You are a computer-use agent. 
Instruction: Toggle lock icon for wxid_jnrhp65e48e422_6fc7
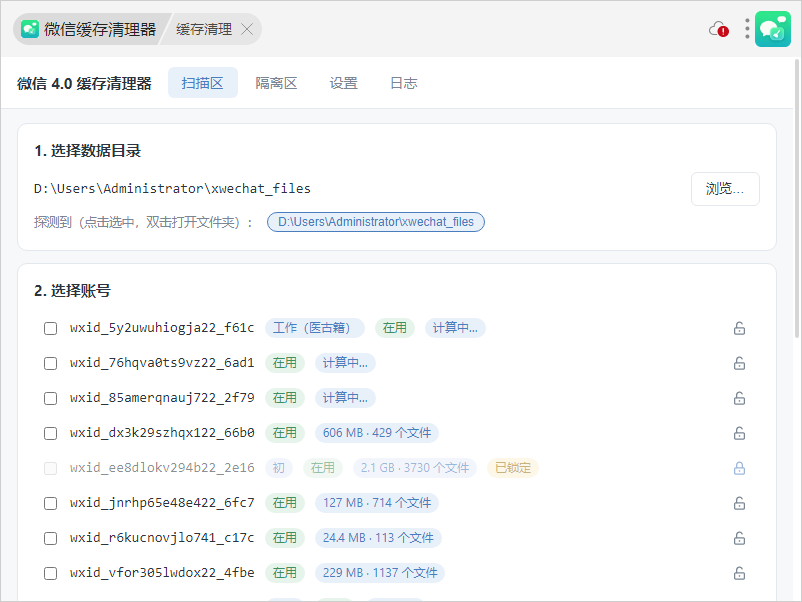click(x=739, y=503)
